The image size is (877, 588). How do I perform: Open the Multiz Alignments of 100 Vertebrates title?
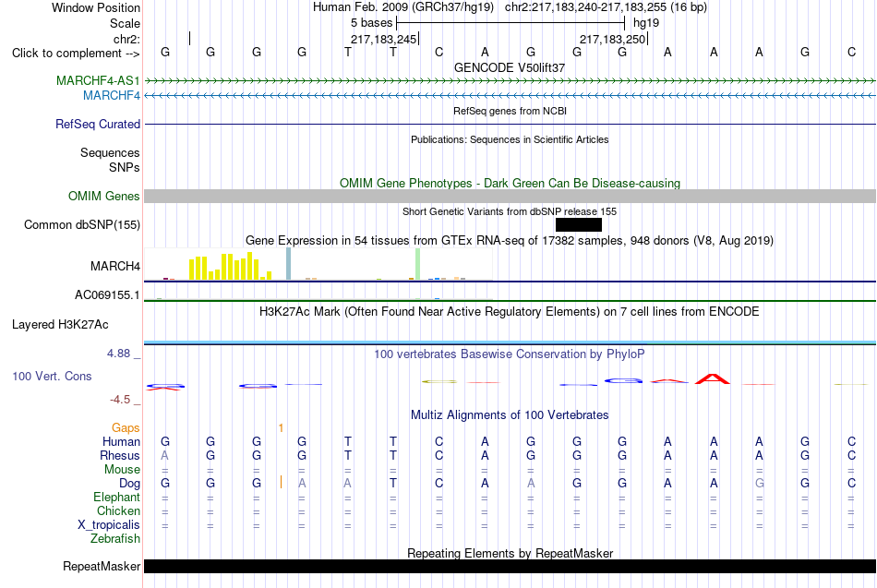coord(510,415)
